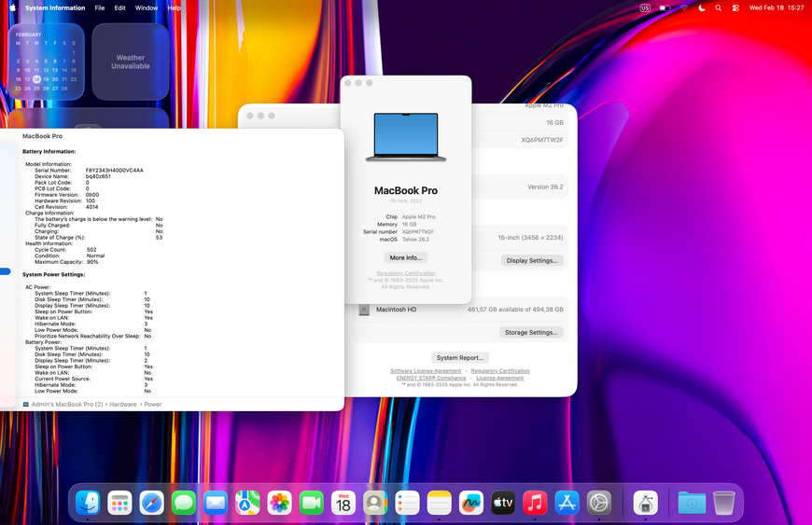
Task: Launch Notes from the Dock
Action: [x=440, y=503]
